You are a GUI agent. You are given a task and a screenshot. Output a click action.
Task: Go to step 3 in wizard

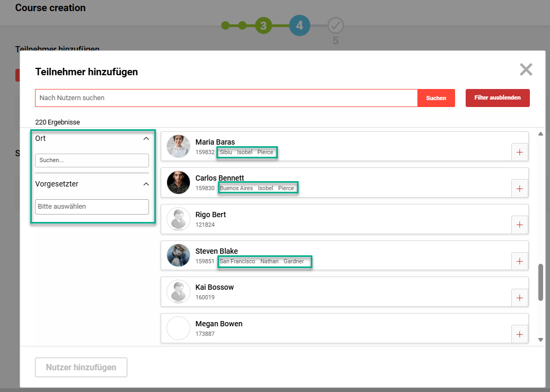(x=263, y=25)
